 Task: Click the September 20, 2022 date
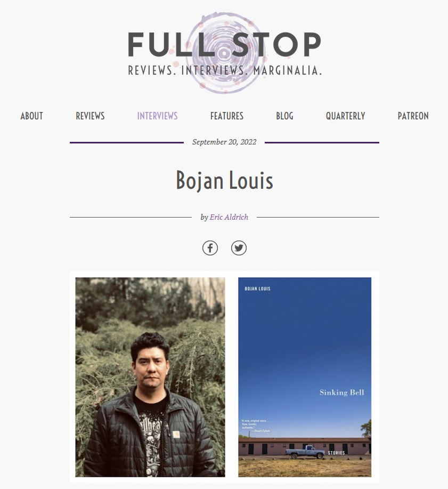224,142
